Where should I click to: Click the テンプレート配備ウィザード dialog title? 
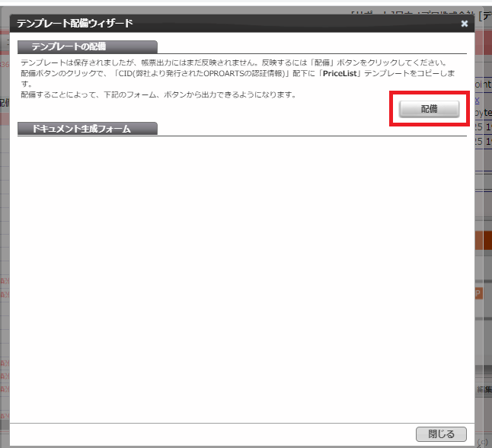click(75, 24)
